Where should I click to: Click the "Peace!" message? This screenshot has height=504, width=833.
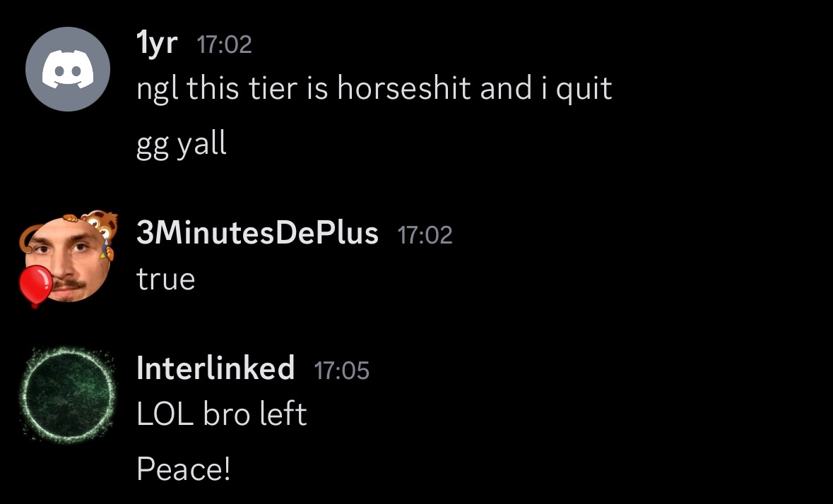coord(184,468)
